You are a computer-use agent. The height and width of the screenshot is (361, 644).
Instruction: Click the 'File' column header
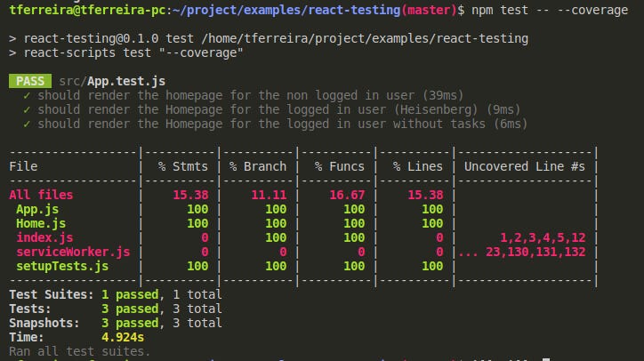tap(23, 166)
